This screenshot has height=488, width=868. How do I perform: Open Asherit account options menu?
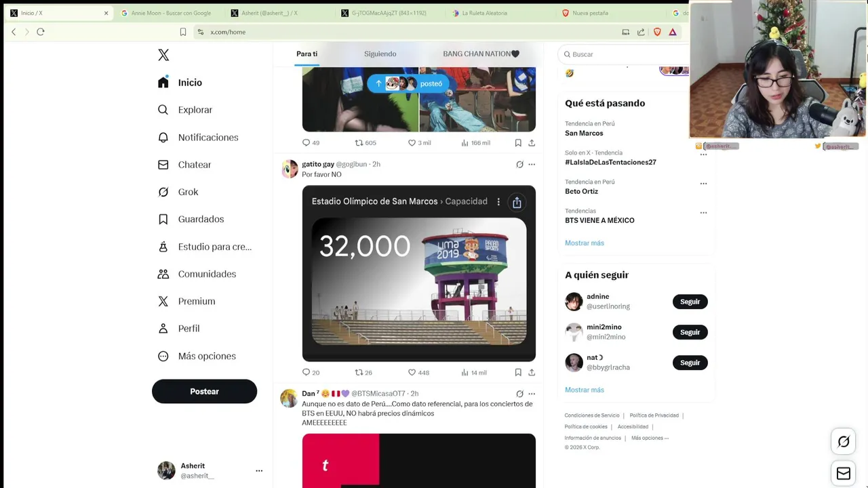pos(259,470)
